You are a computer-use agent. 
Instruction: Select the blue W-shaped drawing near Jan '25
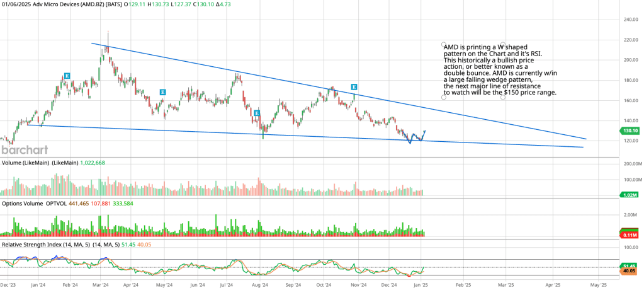point(413,137)
